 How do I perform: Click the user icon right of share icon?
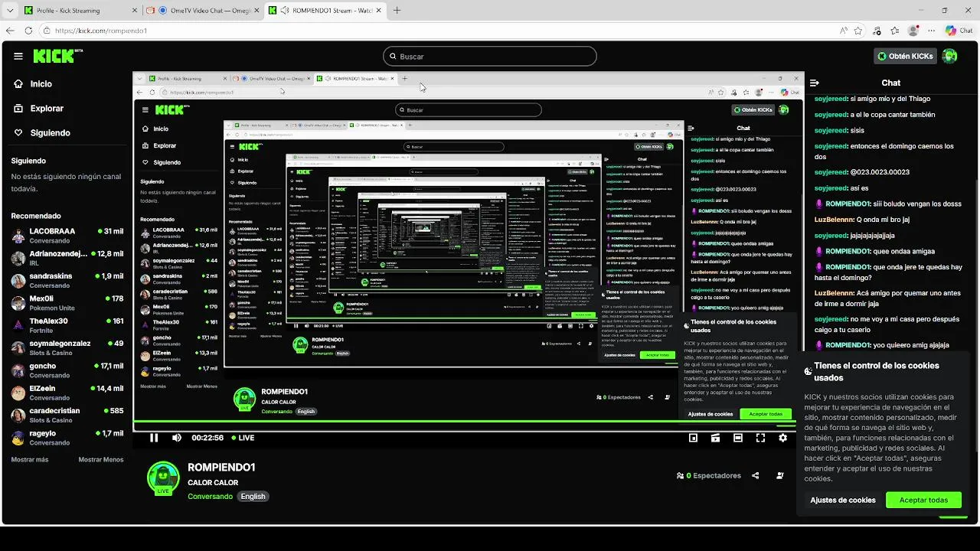[x=780, y=475]
